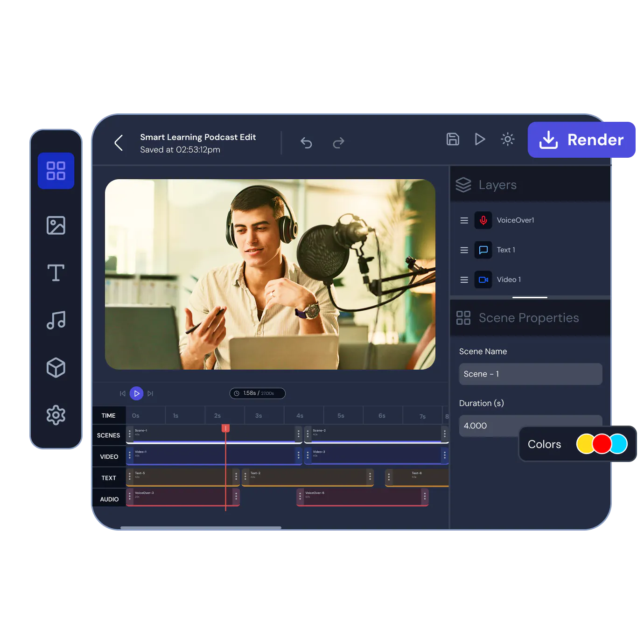
Task: Select the Video-1 clip in the timeline
Action: coord(215,455)
